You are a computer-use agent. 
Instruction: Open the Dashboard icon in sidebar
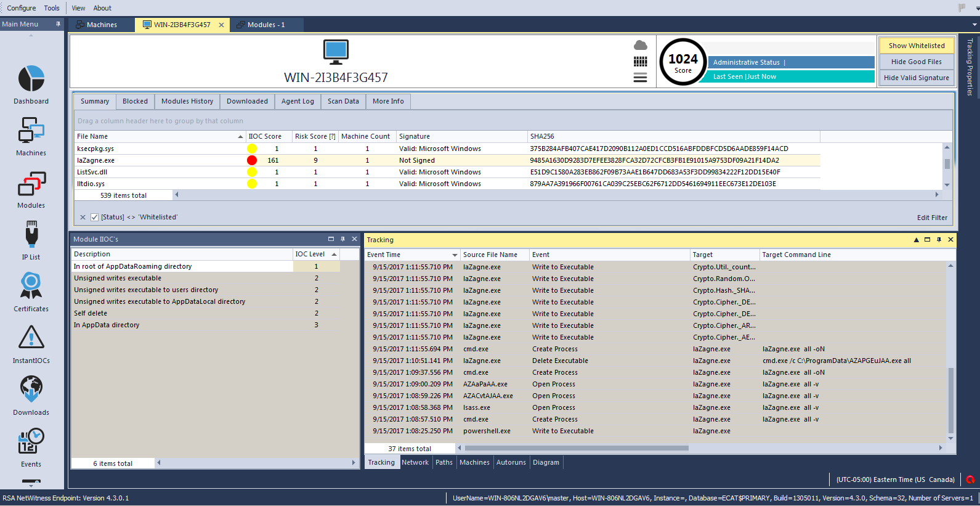point(31,80)
